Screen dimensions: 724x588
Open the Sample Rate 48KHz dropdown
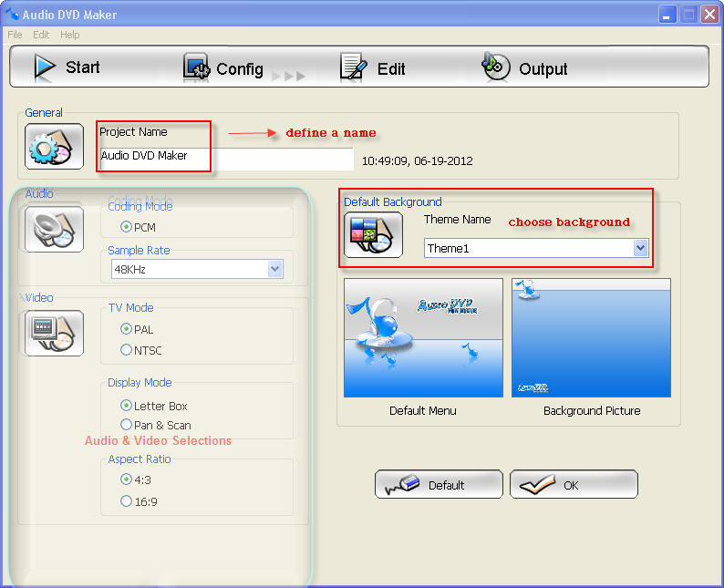click(x=197, y=269)
